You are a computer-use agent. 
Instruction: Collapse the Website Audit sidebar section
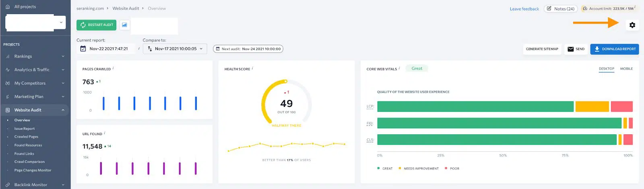pyautogui.click(x=63, y=110)
